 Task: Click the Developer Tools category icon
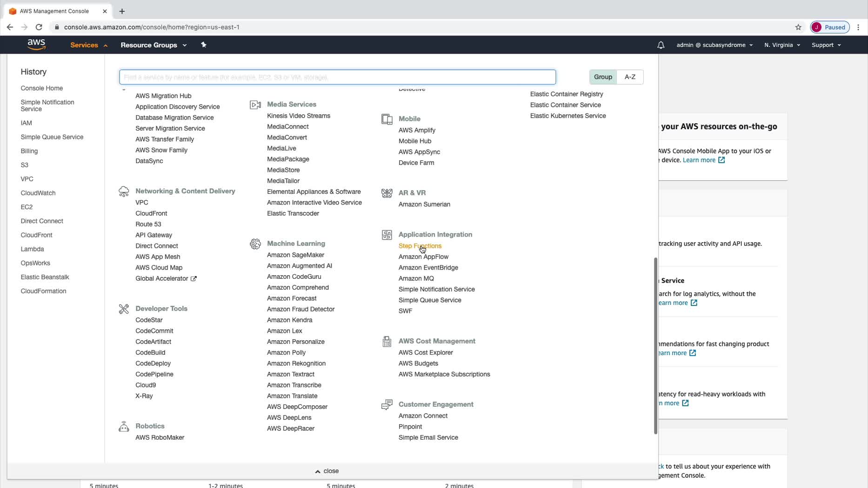[x=124, y=309]
